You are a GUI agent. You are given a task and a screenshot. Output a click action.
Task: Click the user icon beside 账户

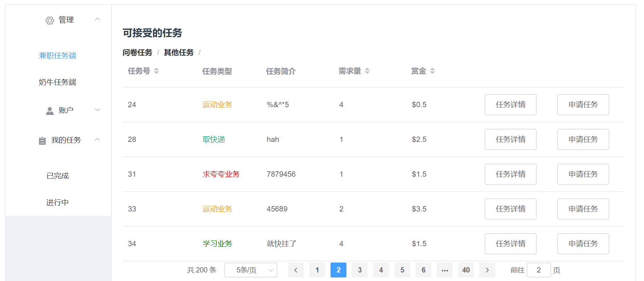[50, 111]
